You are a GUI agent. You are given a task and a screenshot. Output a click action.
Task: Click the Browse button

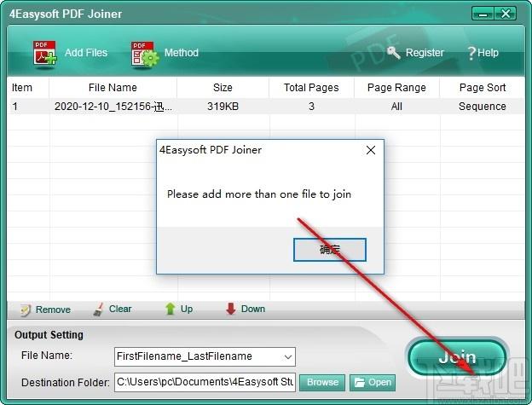coord(322,383)
